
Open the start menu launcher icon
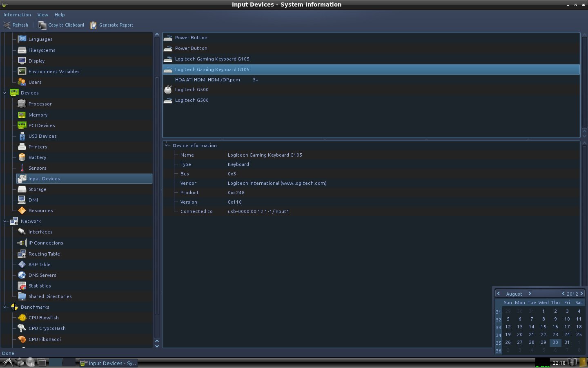click(7, 362)
